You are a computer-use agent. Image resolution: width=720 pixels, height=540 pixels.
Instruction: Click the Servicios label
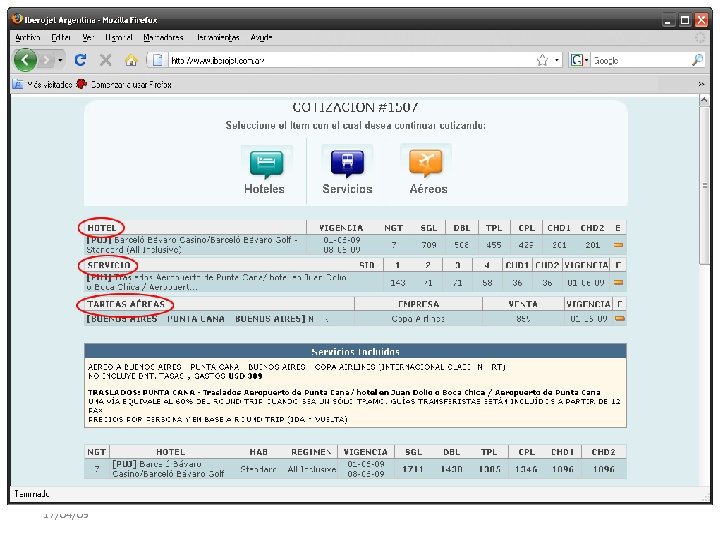[347, 189]
